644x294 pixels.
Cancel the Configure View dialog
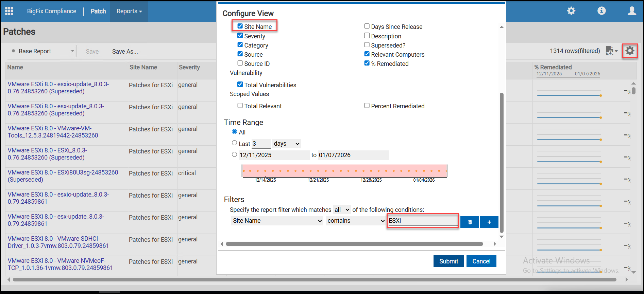pyautogui.click(x=481, y=261)
